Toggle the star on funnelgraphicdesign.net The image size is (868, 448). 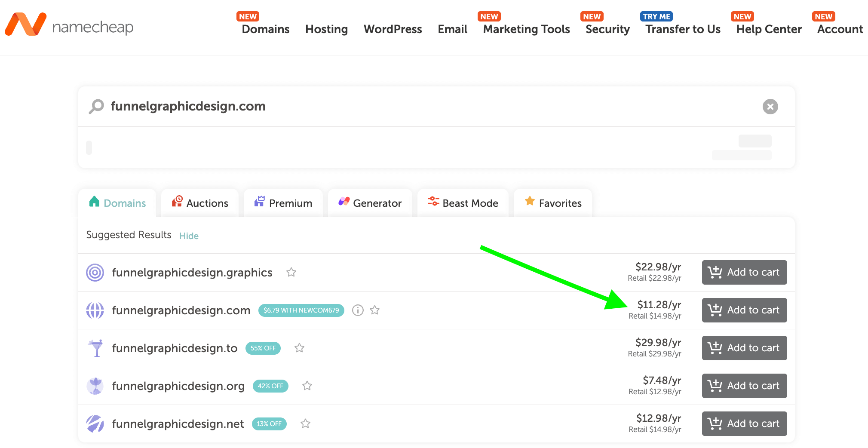tap(305, 423)
